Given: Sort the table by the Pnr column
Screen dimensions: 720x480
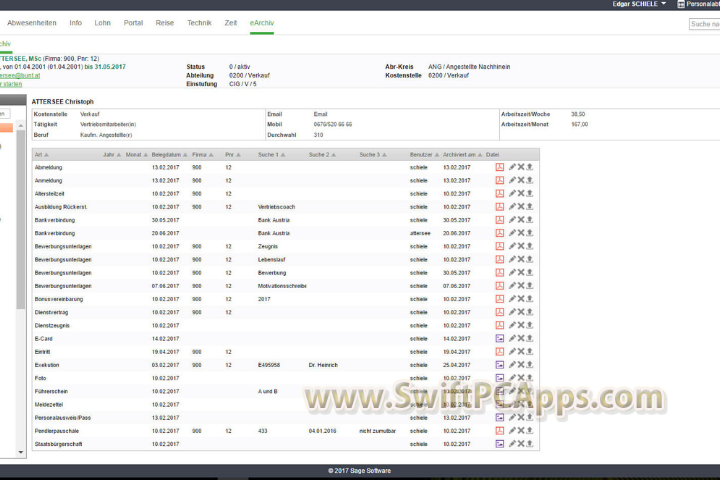Looking at the screenshot, I should coord(233,155).
